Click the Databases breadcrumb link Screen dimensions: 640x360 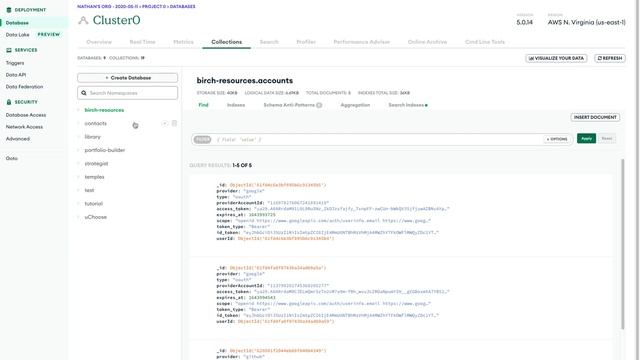182,7
